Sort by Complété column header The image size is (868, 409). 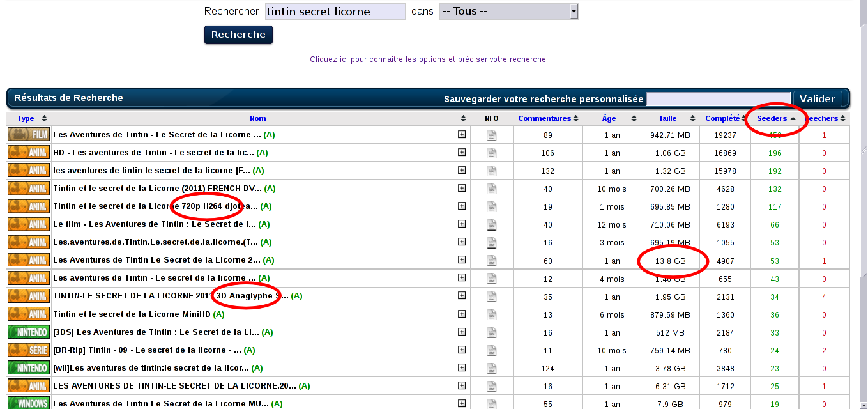point(722,118)
